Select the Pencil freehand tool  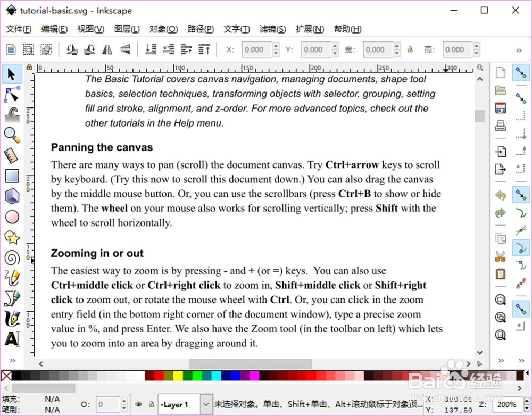[12, 278]
